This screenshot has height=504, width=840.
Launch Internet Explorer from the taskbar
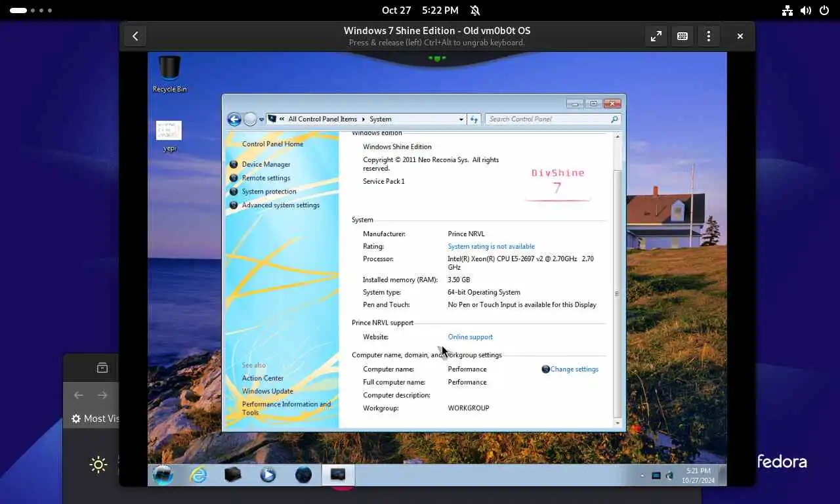click(198, 474)
